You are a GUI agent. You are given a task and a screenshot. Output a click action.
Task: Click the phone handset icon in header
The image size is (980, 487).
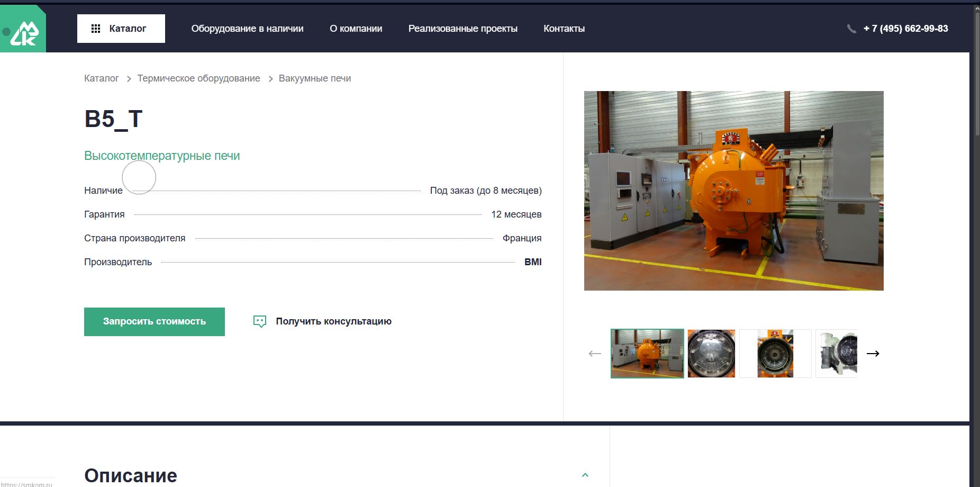851,29
